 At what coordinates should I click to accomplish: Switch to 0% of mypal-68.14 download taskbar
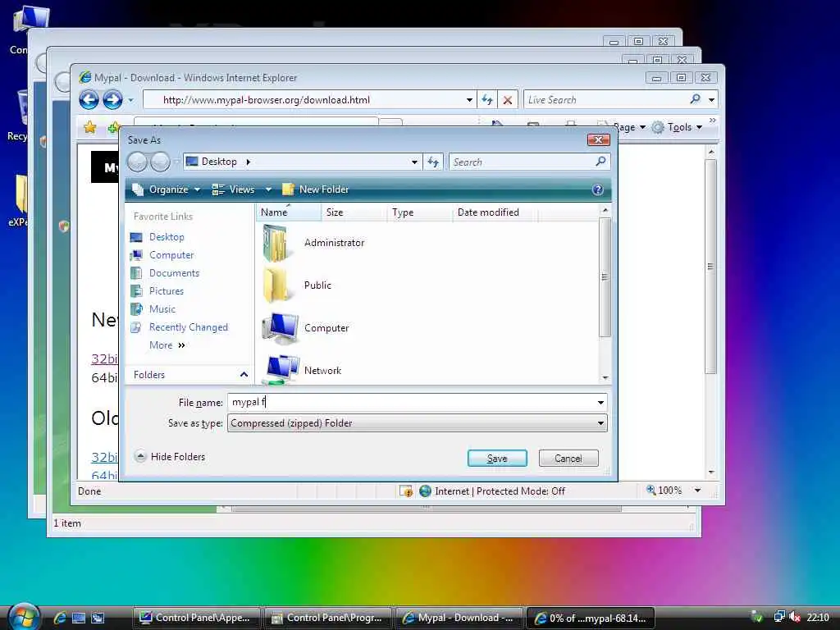591,618
